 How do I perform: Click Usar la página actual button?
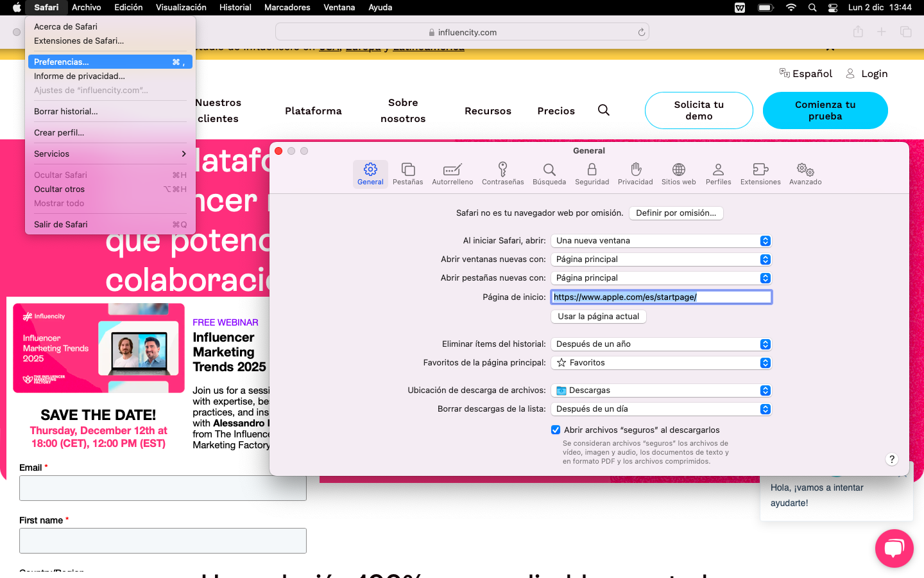tap(599, 317)
